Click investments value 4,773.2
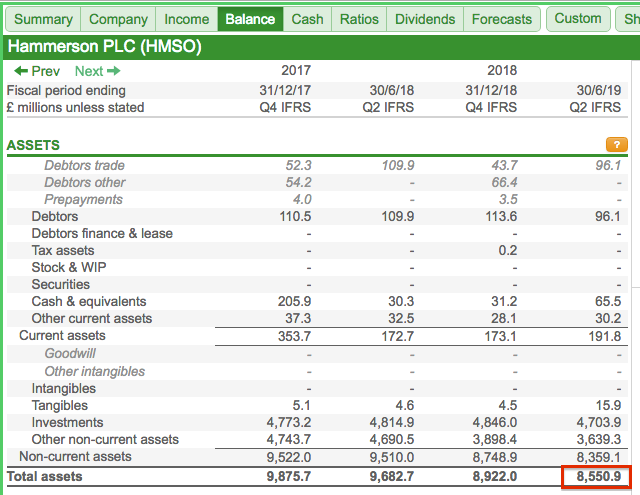Viewport: 640px width, 495px height. pyautogui.click(x=289, y=422)
